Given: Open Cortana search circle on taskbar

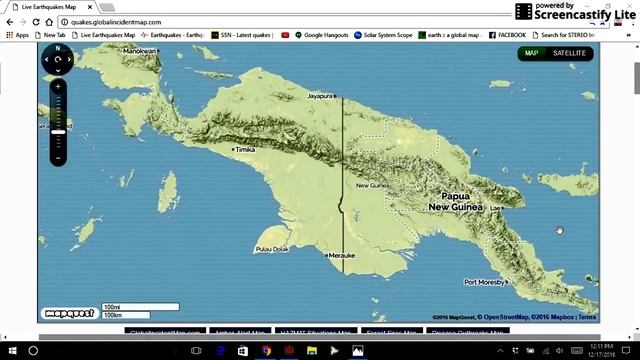Looking at the screenshot, I should coord(33,351).
